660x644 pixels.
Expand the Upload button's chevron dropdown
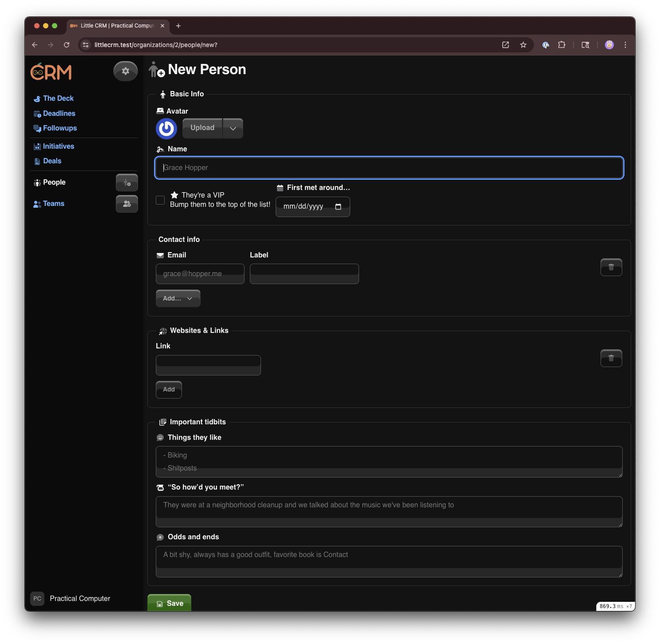233,128
